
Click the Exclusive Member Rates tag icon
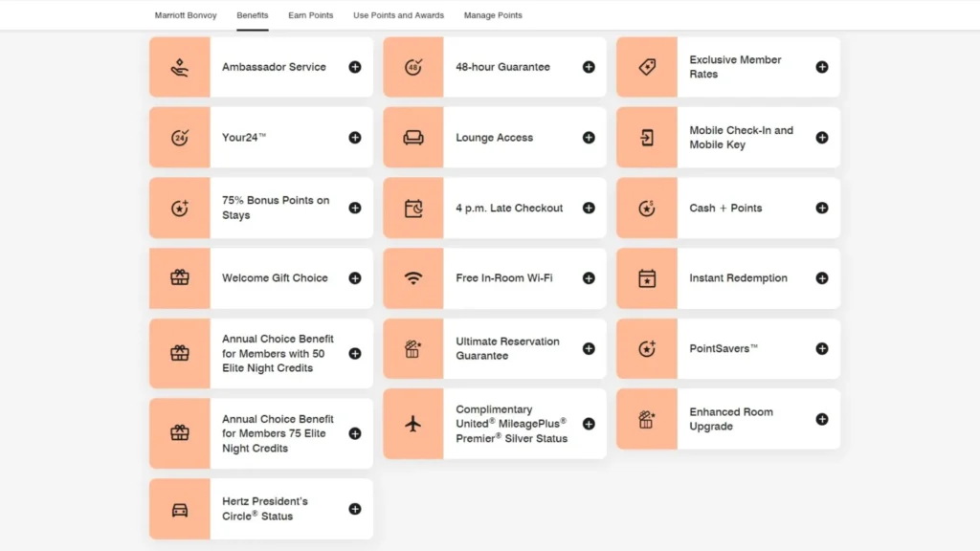pyautogui.click(x=647, y=67)
